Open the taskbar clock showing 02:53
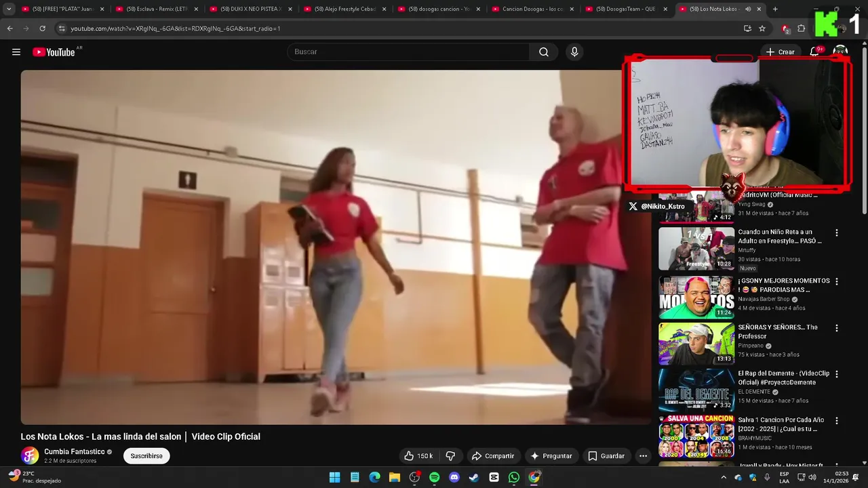The height and width of the screenshot is (488, 868). click(x=834, y=477)
